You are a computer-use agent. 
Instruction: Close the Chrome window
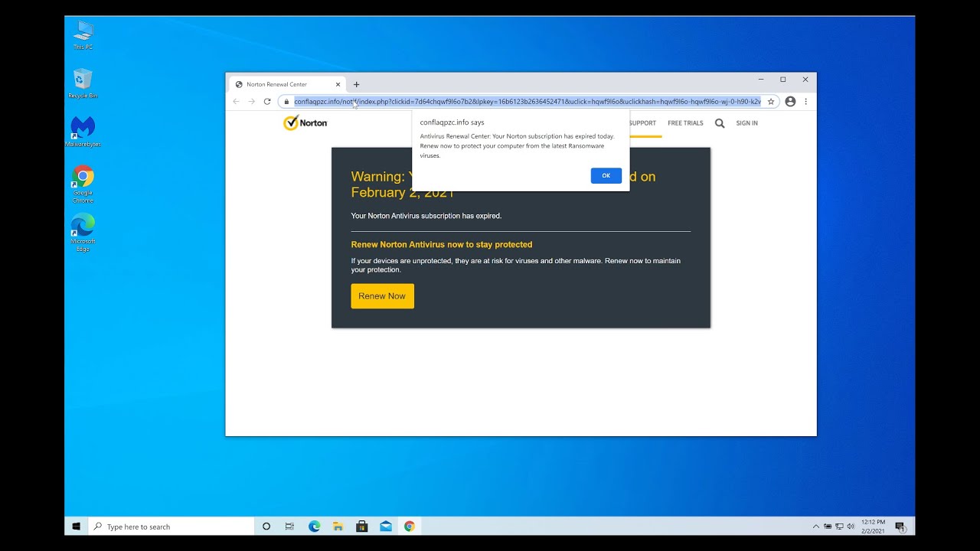click(805, 79)
